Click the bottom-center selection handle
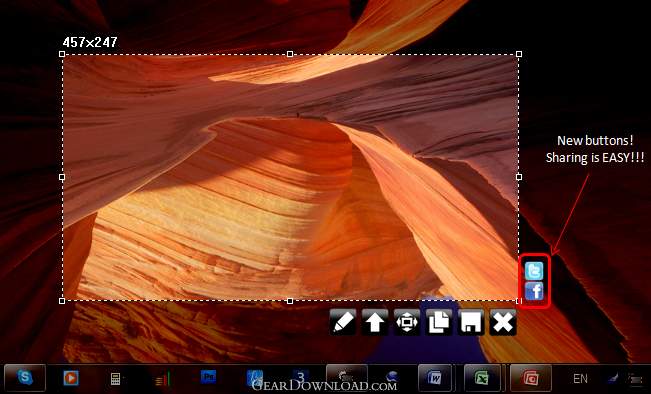This screenshot has height=394, width=651. (x=290, y=301)
